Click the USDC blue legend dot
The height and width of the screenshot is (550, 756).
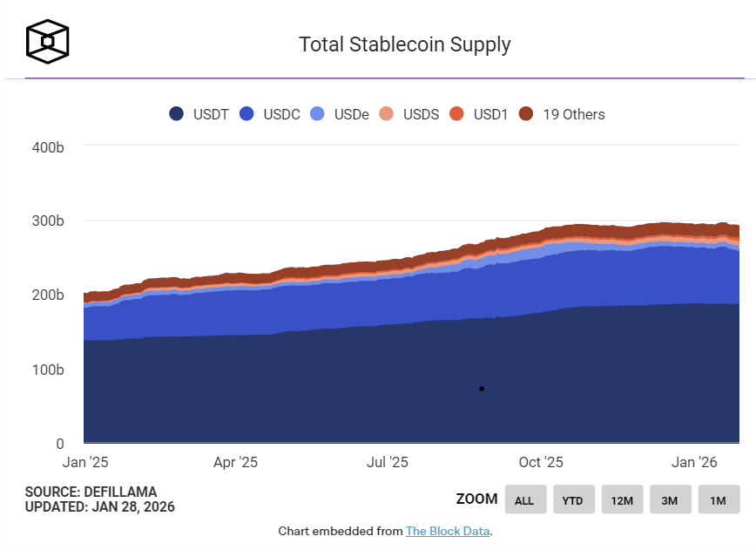click(246, 114)
